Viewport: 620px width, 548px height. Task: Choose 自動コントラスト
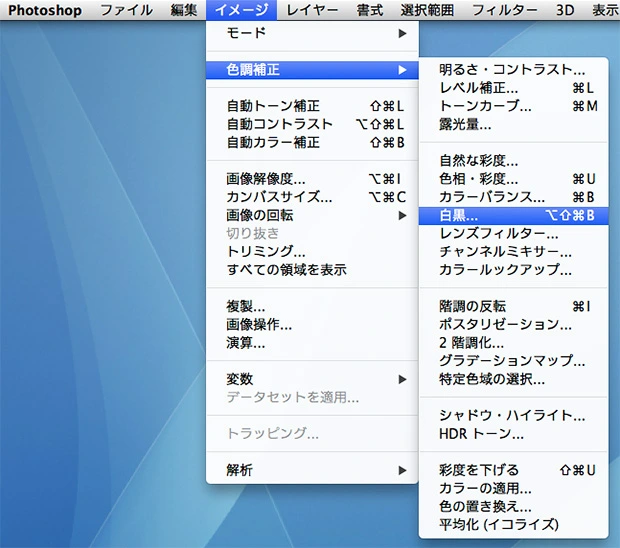[312, 124]
